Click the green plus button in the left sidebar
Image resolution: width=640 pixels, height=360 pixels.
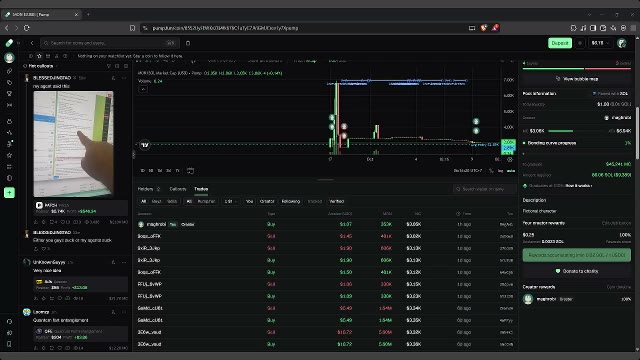coord(9,193)
